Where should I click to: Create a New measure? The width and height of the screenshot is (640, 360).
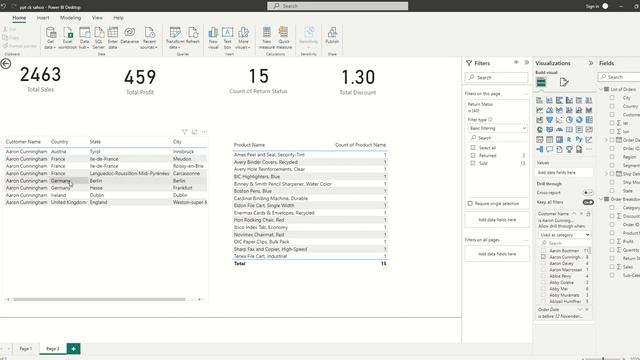[x=267, y=38]
